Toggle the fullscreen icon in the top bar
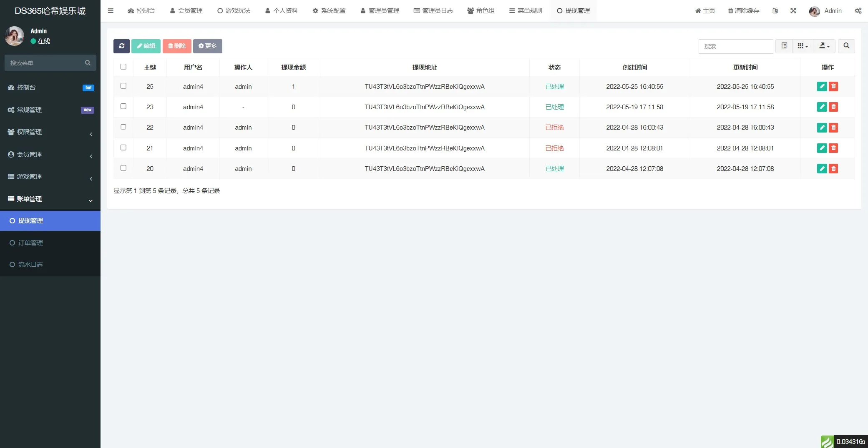 793,11
